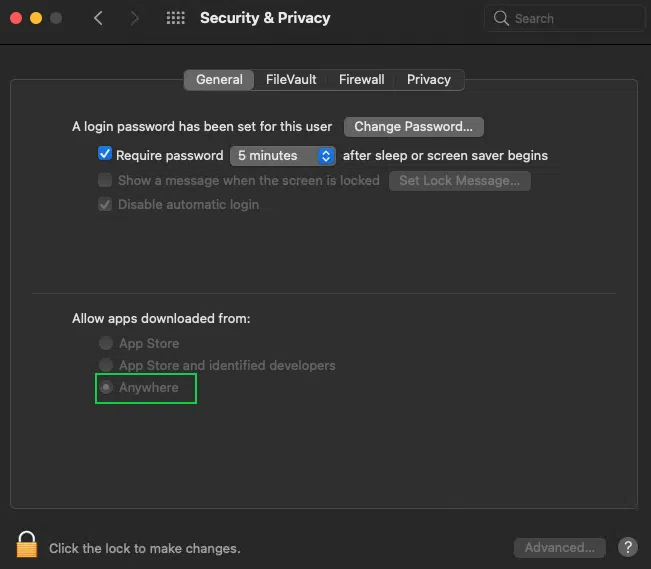Select the App Store radio option
This screenshot has width=651, height=569.
point(106,343)
